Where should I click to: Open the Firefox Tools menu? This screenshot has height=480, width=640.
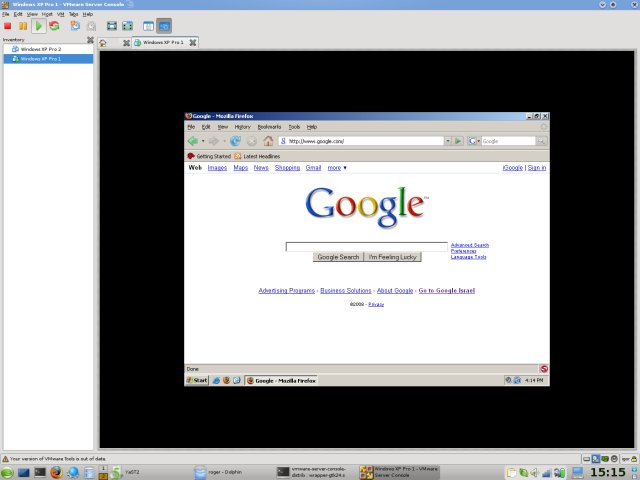tap(294, 127)
